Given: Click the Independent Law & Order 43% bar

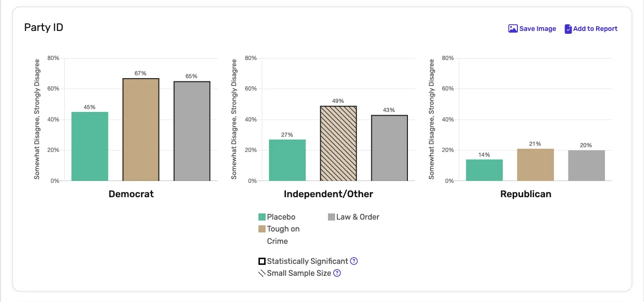Looking at the screenshot, I should [x=389, y=148].
